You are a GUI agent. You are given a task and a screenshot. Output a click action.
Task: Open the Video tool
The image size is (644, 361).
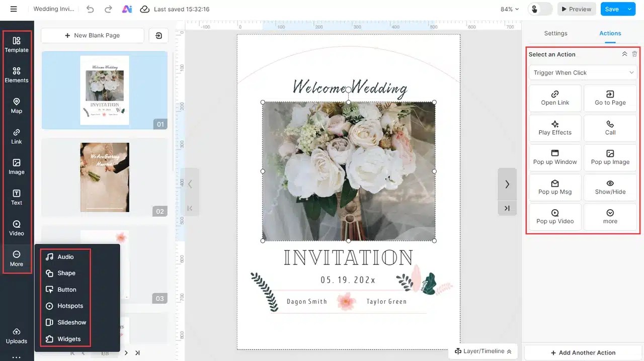(17, 228)
